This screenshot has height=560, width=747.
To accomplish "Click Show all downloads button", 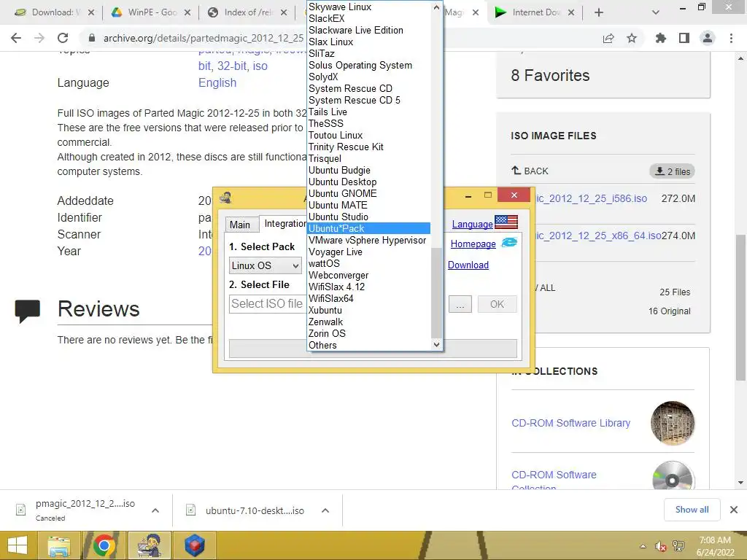I will pyautogui.click(x=692, y=510).
